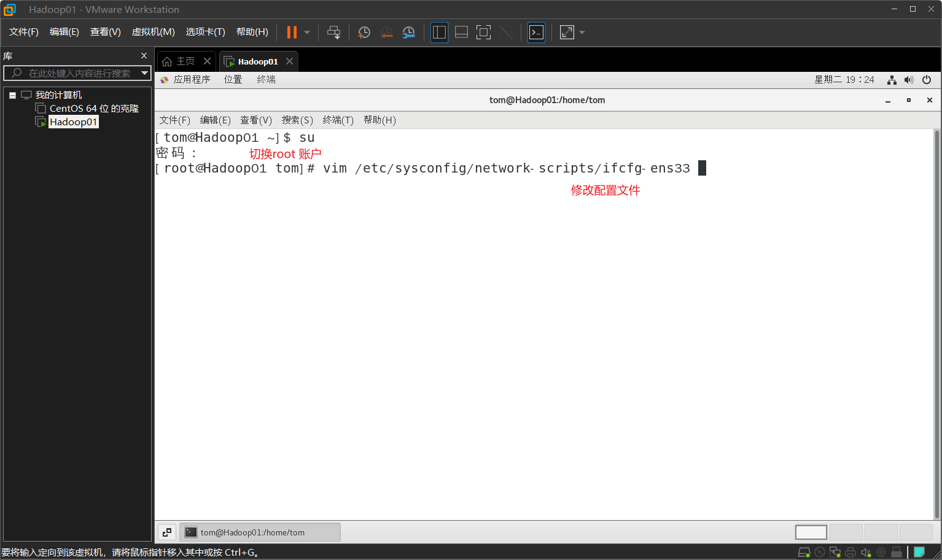Open the terminal 终端(T) menu
The height and width of the screenshot is (560, 942).
(x=338, y=120)
